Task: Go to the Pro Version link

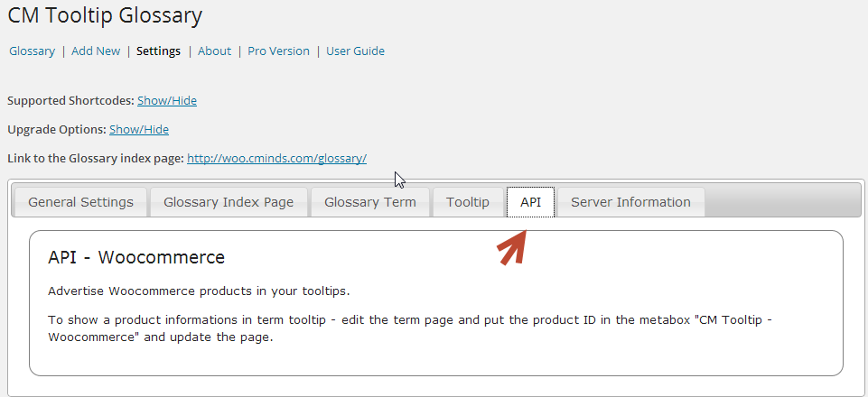Action: (x=278, y=51)
